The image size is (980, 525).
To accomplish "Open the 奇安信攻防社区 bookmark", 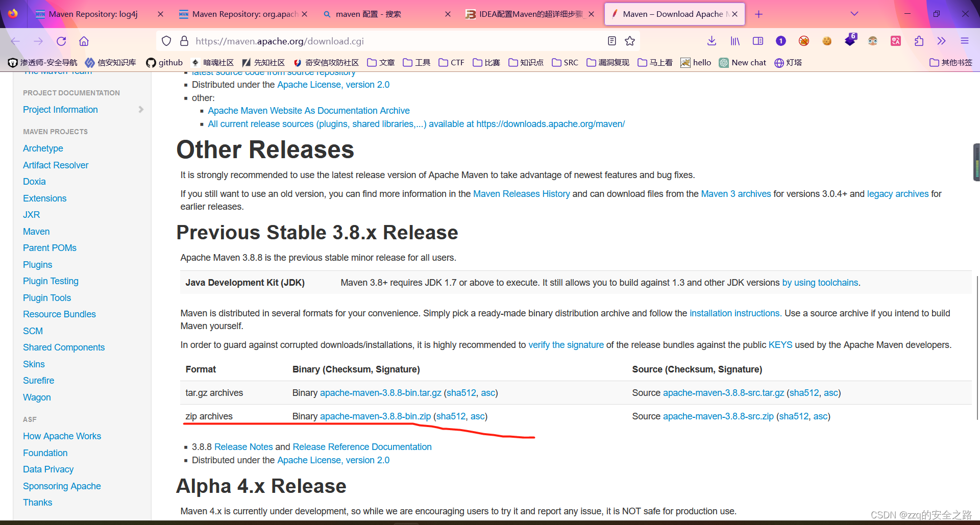I will point(326,63).
